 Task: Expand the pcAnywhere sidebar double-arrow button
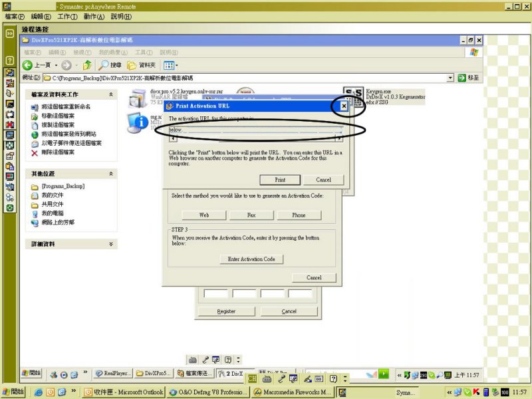pos(10,32)
